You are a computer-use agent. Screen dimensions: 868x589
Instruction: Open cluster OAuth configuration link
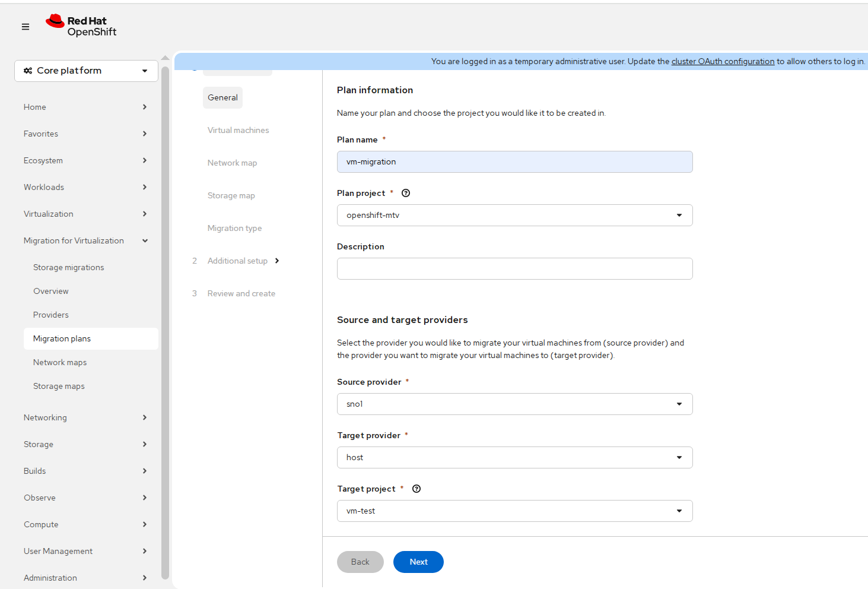pos(723,61)
